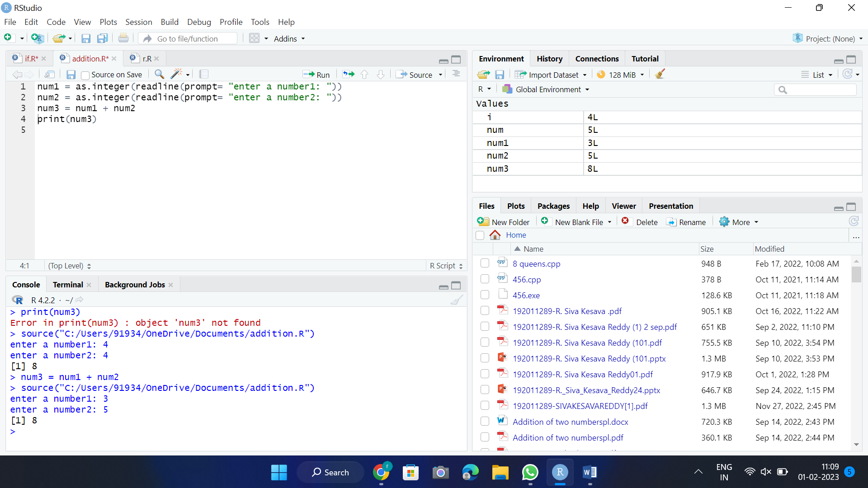Click the print current file icon
Viewport: 868px width, 488px height.
[x=123, y=38]
